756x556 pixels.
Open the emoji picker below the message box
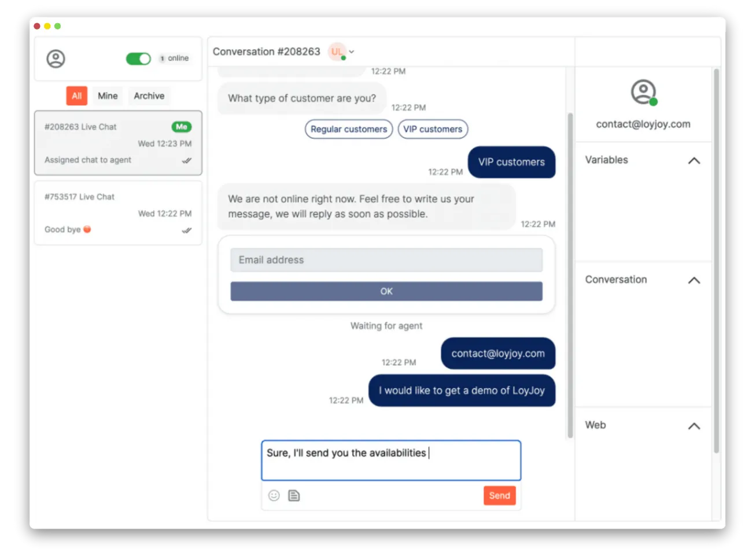click(x=274, y=495)
